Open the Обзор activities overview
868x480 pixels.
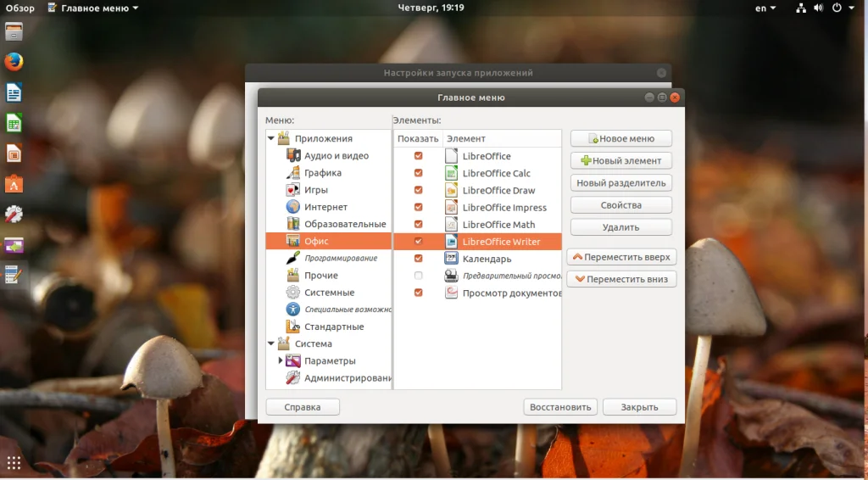(20, 8)
